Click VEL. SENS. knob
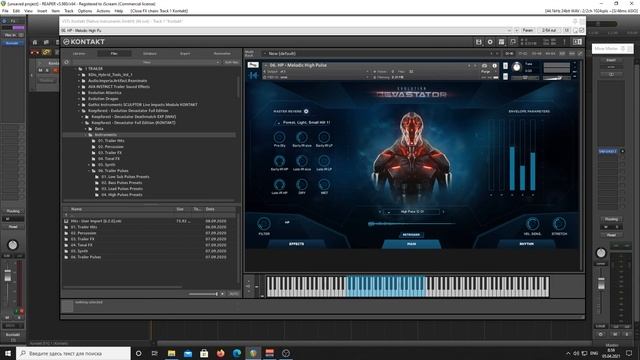The image size is (640, 360). point(532,224)
